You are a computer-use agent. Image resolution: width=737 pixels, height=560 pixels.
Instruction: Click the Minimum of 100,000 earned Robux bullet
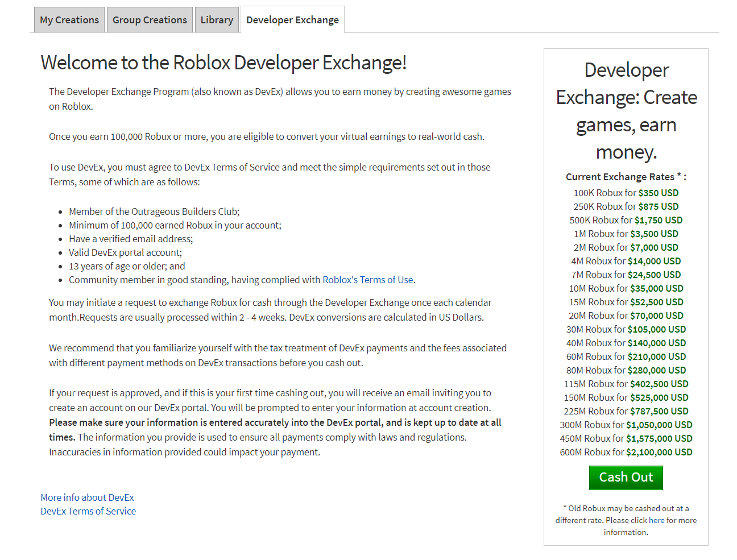coord(175,225)
